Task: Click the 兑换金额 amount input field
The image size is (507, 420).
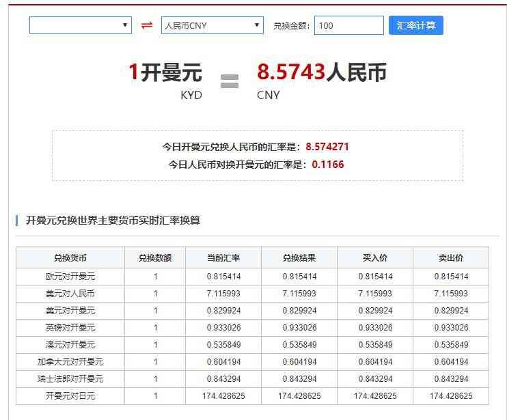Action: tap(349, 25)
